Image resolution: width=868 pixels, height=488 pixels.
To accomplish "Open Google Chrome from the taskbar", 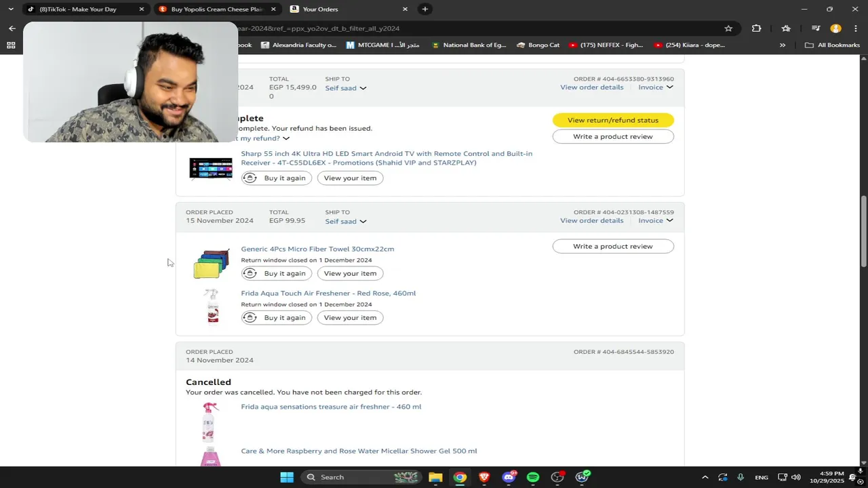I will pos(460,477).
